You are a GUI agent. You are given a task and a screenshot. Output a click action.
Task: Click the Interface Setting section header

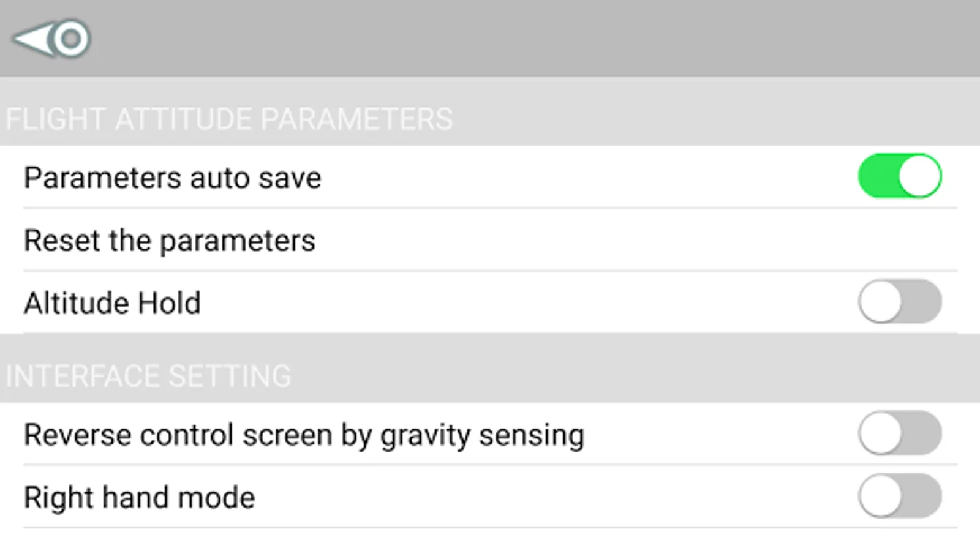148,376
